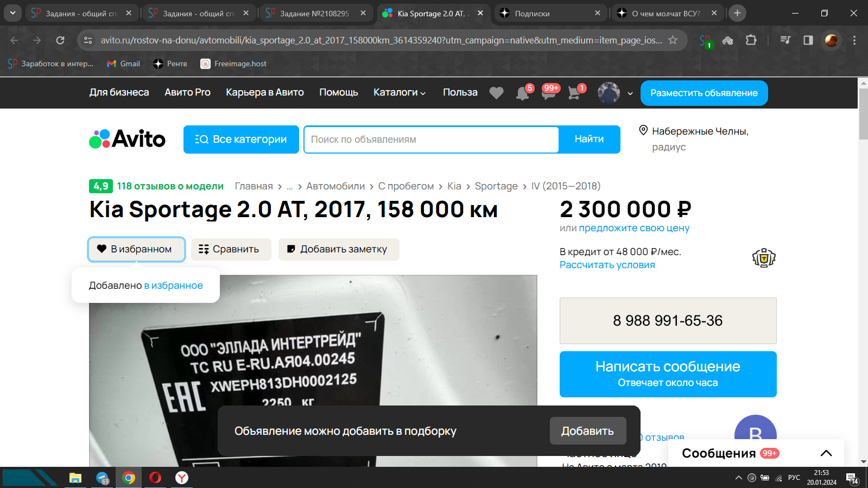The width and height of the screenshot is (868, 488).
Task: Switch to Подписки tab
Action: point(550,13)
